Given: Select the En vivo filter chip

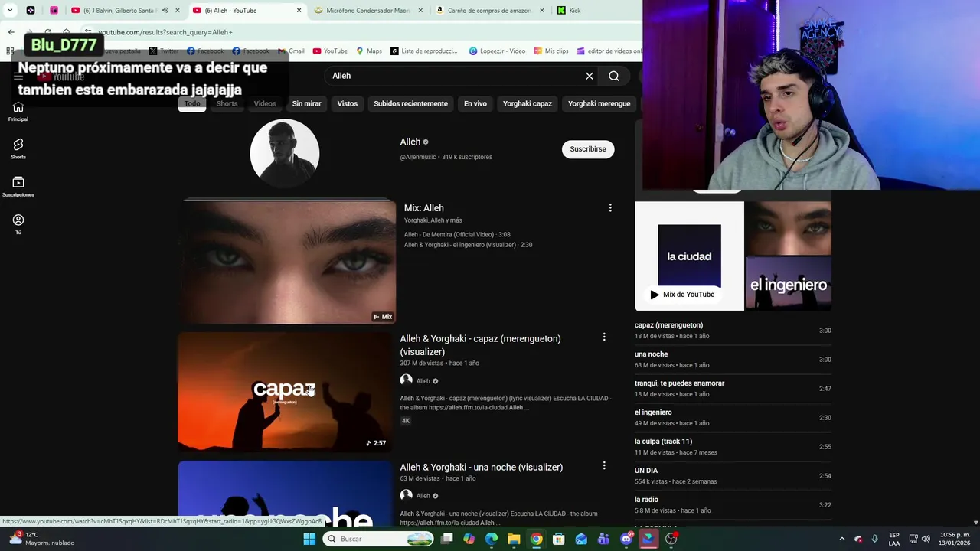Looking at the screenshot, I should click(x=475, y=103).
